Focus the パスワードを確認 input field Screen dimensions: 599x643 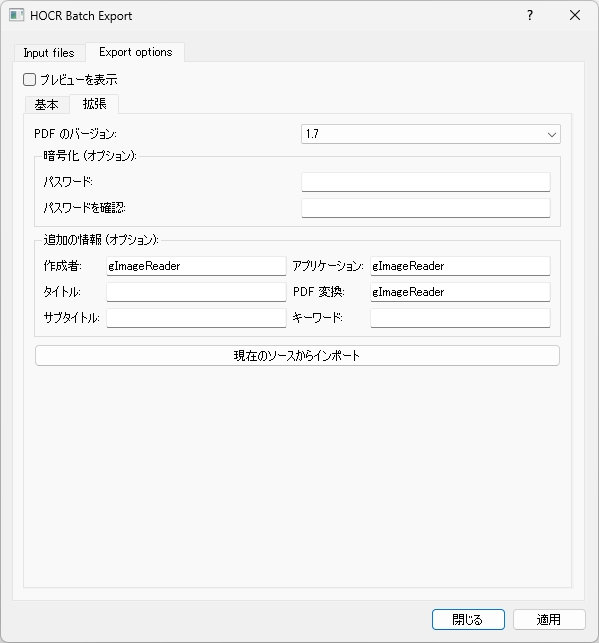pyautogui.click(x=426, y=208)
